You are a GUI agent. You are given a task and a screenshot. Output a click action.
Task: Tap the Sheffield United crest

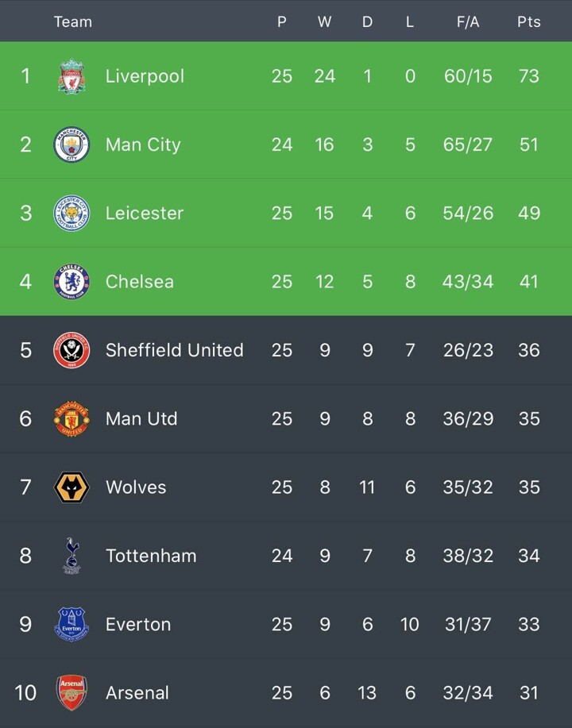[x=71, y=350]
